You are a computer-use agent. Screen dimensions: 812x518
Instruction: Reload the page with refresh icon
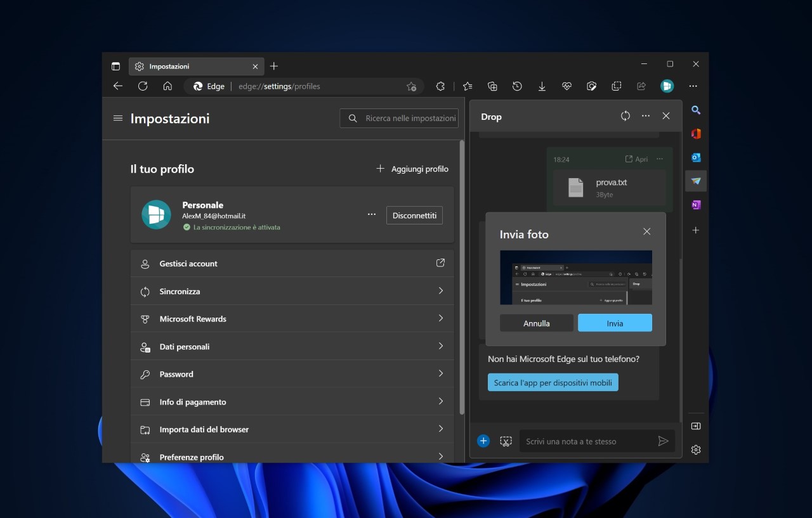tap(143, 86)
